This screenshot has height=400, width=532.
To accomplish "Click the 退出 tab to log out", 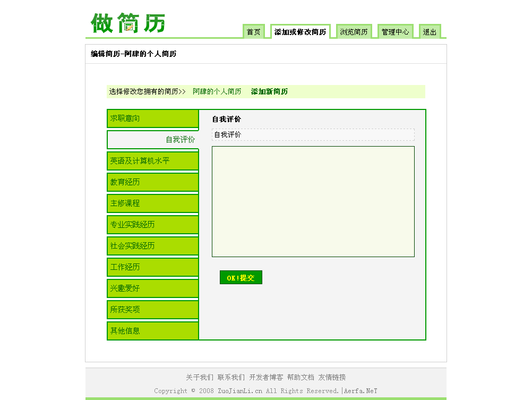I will tap(430, 31).
